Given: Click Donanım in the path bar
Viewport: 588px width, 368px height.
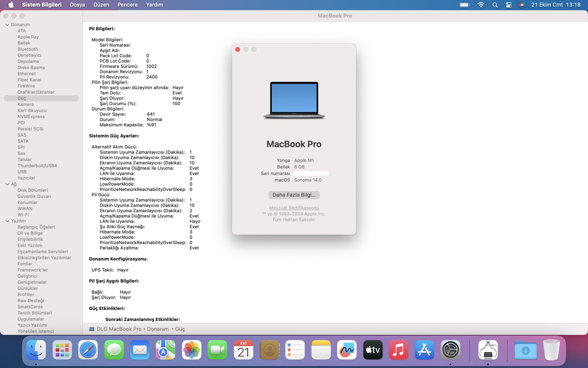Looking at the screenshot, I should (158, 329).
